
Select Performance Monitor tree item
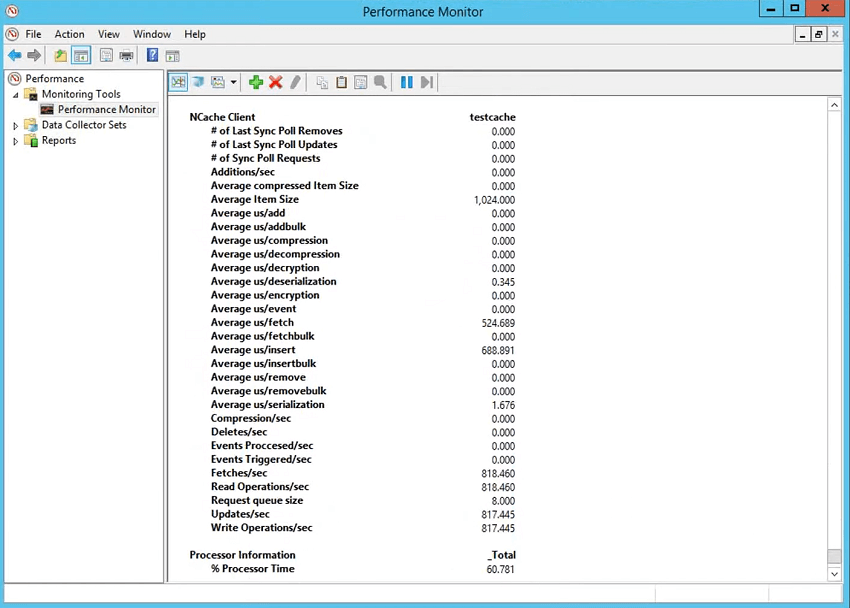tap(106, 109)
